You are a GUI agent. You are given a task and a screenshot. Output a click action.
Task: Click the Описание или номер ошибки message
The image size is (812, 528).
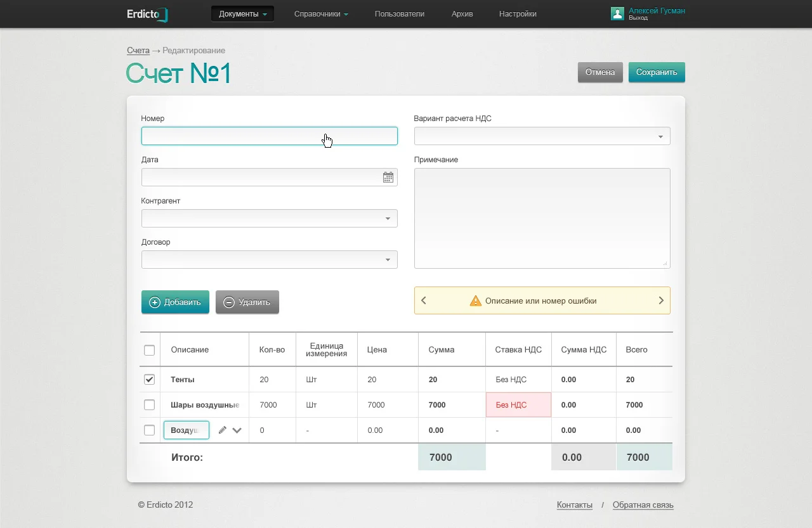540,301
